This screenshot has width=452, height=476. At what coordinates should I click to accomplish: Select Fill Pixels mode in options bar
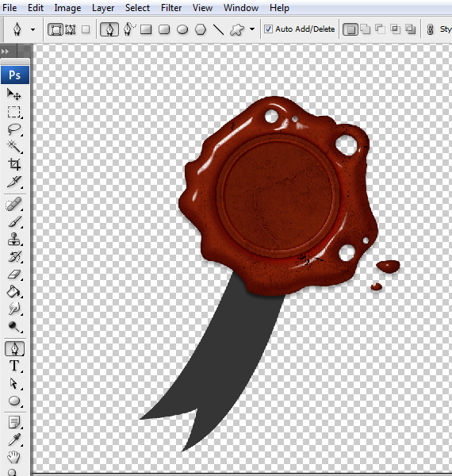click(86, 29)
